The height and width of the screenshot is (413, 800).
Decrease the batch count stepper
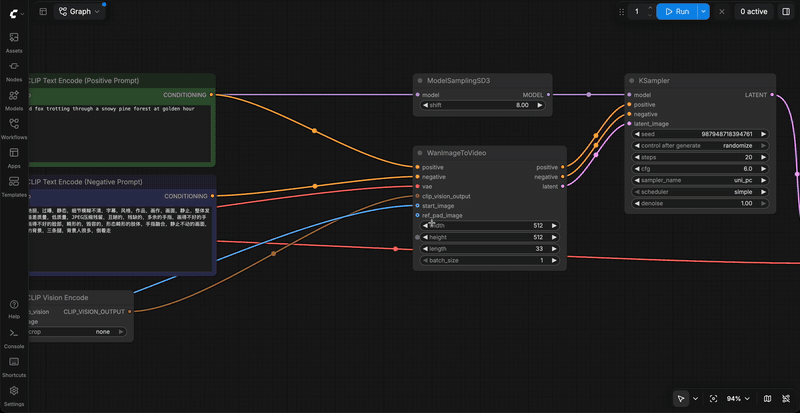[x=650, y=15]
